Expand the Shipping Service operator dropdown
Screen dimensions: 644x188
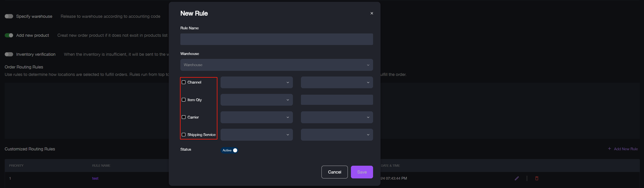pos(256,135)
